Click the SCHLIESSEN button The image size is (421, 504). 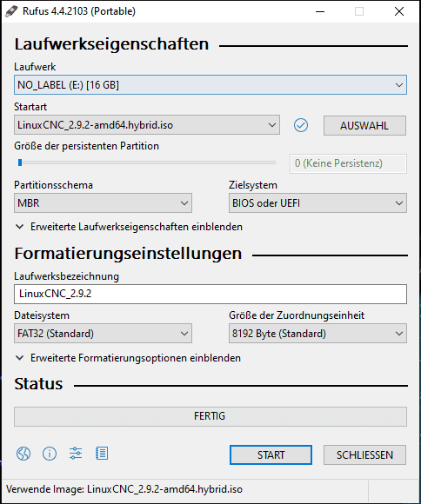[364, 454]
